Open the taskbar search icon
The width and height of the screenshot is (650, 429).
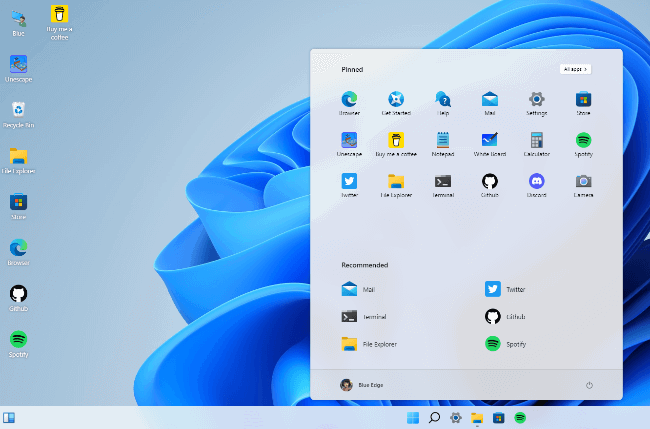tap(434, 418)
